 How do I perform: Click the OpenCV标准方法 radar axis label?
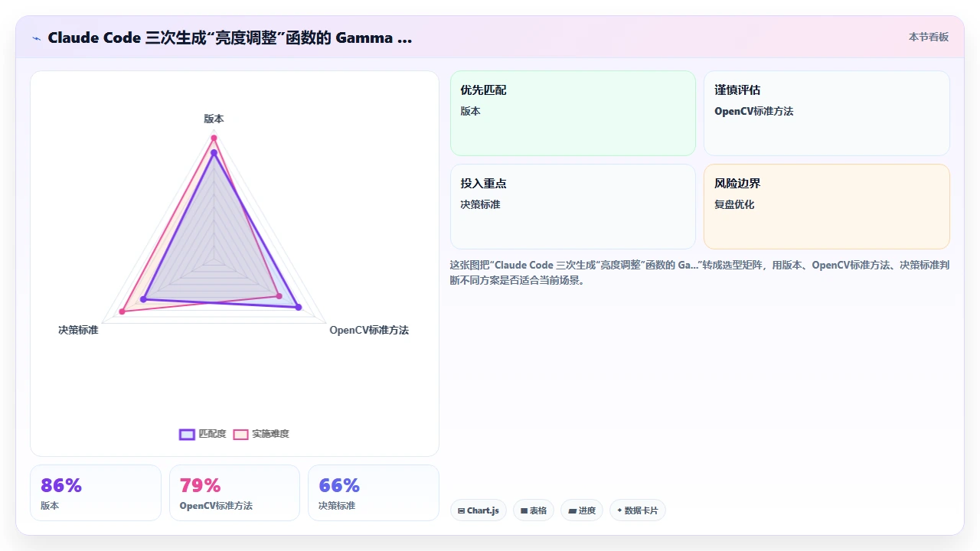tap(369, 330)
